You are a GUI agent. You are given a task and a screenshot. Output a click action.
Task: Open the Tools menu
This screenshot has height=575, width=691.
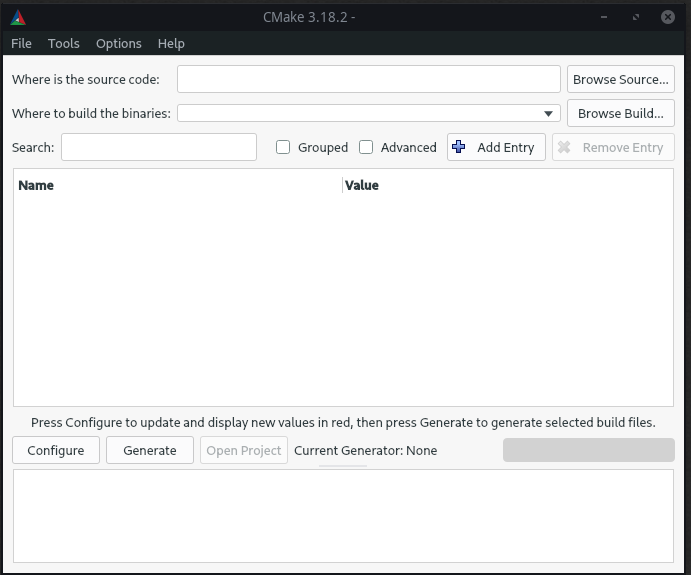(63, 44)
